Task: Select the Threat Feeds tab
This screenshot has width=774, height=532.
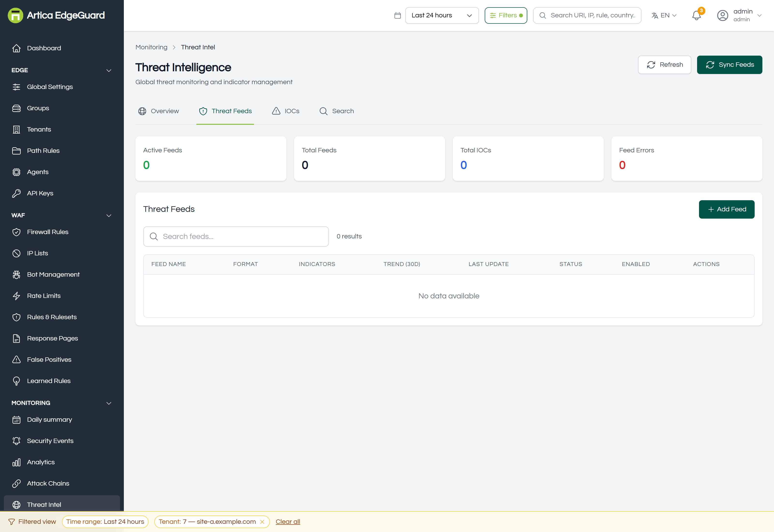Action: [225, 111]
